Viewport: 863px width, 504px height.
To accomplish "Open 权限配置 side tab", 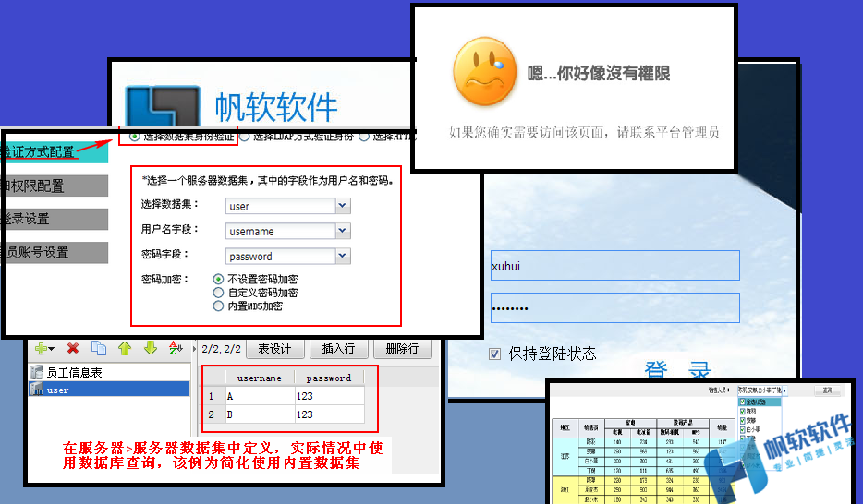I will (54, 186).
